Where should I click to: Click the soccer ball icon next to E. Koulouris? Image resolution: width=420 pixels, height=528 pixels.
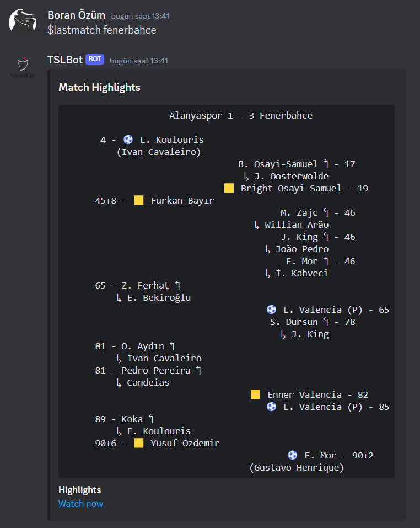click(x=128, y=140)
